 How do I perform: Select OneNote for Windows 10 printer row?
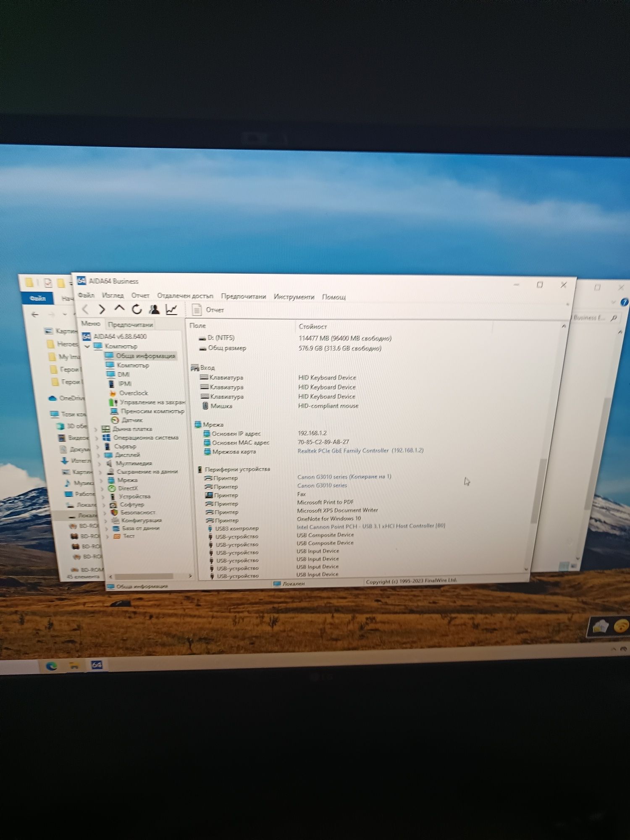(283, 520)
